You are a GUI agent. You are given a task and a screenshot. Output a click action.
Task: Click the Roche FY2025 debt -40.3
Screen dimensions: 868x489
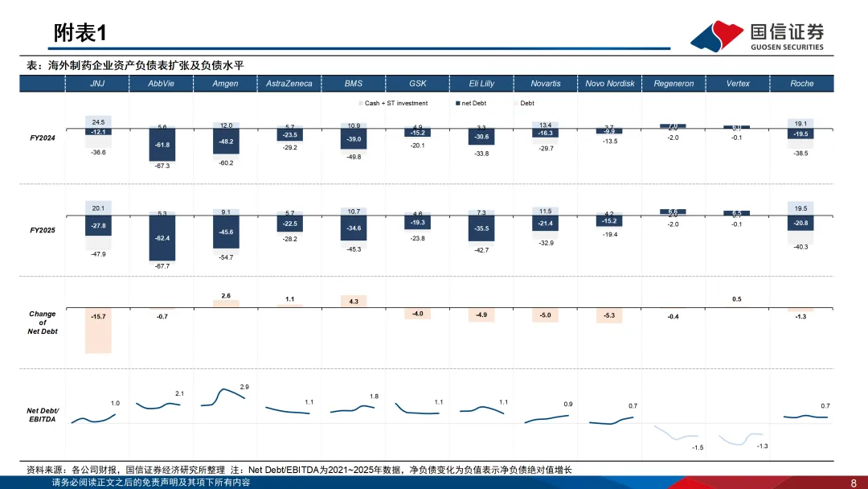pyautogui.click(x=800, y=247)
